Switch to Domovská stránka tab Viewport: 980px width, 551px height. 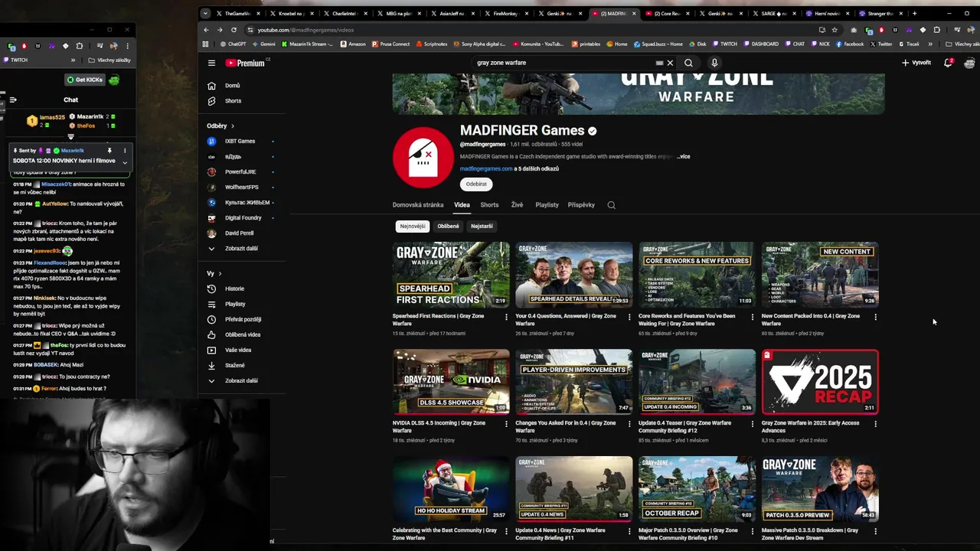click(418, 205)
